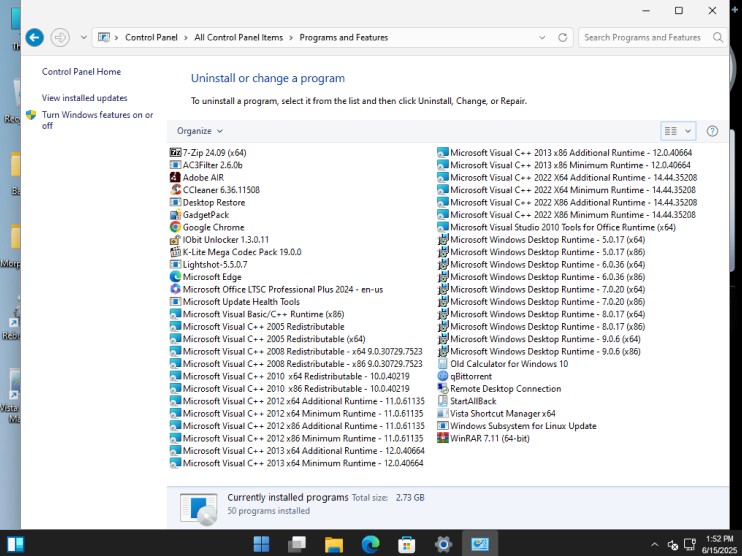Image resolution: width=742 pixels, height=556 pixels.
Task: Open Microsoft Edge from the taskbar
Action: (371, 544)
